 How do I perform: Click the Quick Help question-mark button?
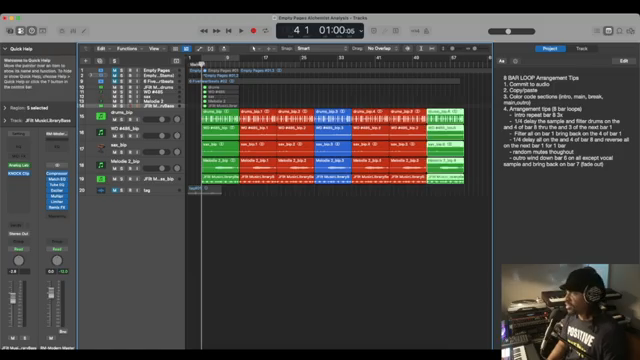[x=32, y=31]
